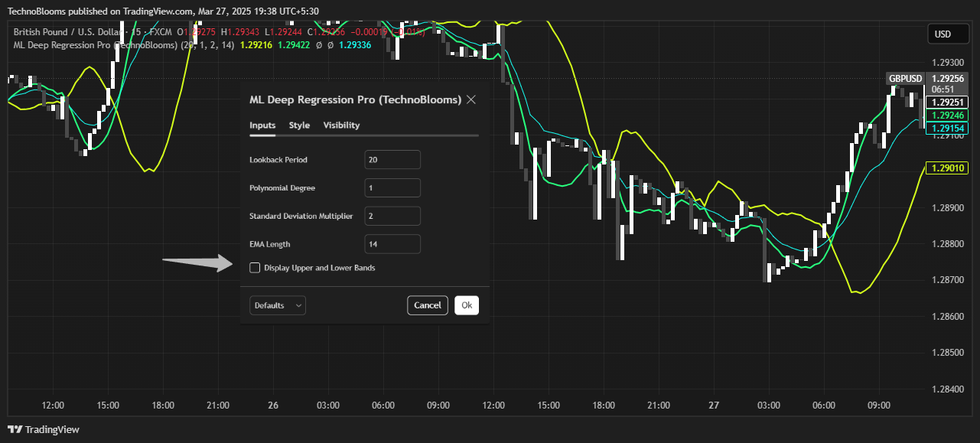980x443 pixels.
Task: Click the 1.29422 value in the legend
Action: (x=294, y=45)
